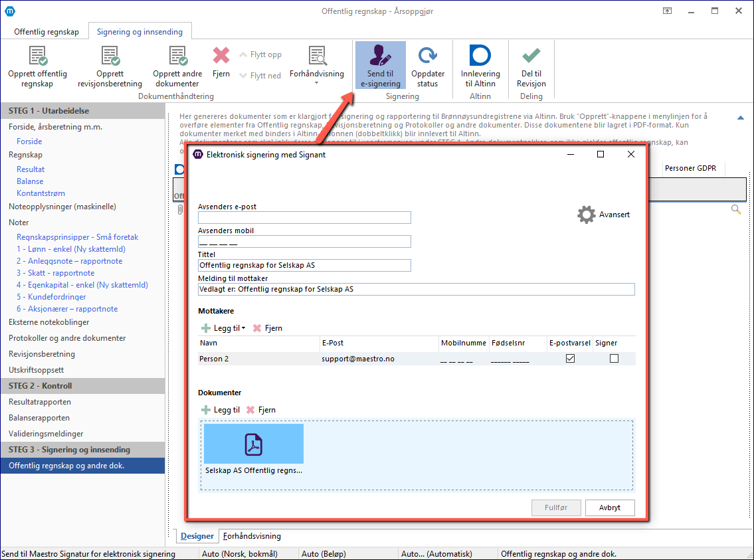Image resolution: width=754 pixels, height=560 pixels.
Task: Select Noteopplysninger (maskinelle) in sidebar
Action: [62, 207]
